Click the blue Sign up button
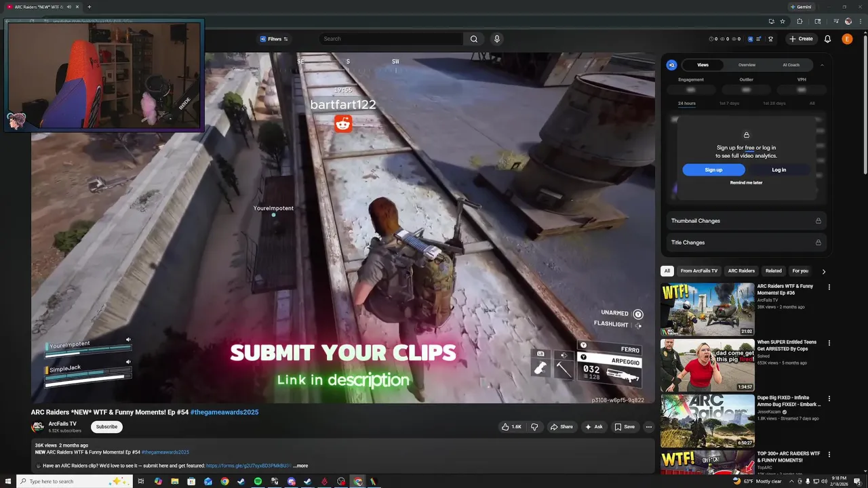 [713, 169]
